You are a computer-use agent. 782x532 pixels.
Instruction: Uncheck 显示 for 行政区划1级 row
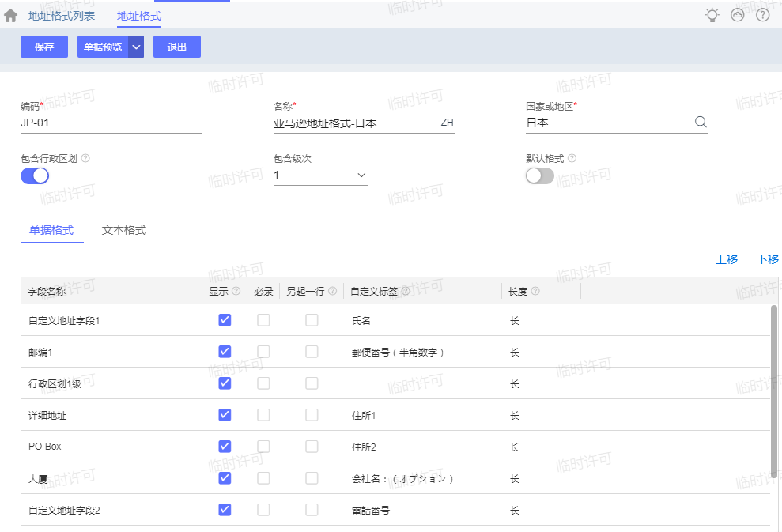click(x=225, y=383)
